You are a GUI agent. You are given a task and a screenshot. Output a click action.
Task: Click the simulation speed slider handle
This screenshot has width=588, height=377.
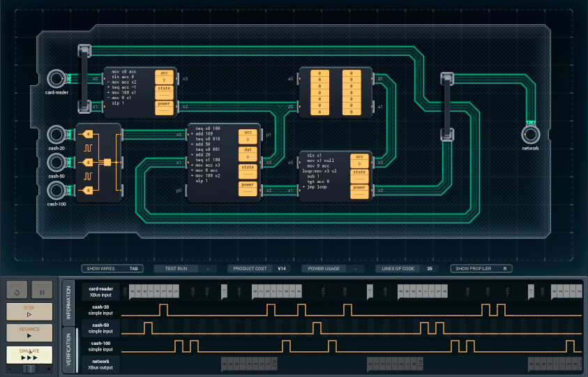29,369
